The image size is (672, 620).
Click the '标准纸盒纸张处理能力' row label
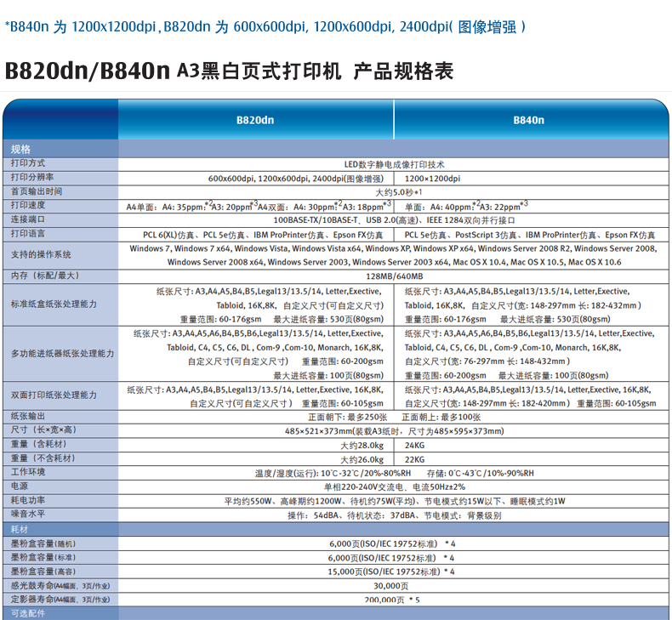coord(54,304)
